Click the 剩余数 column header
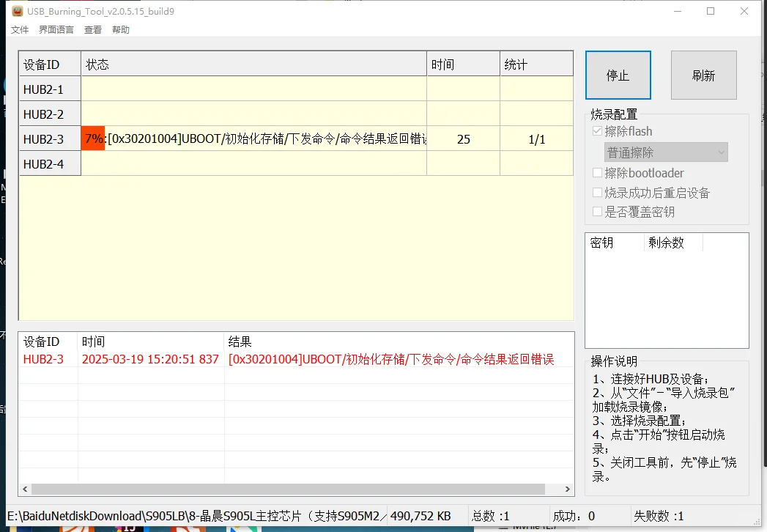 click(673, 243)
